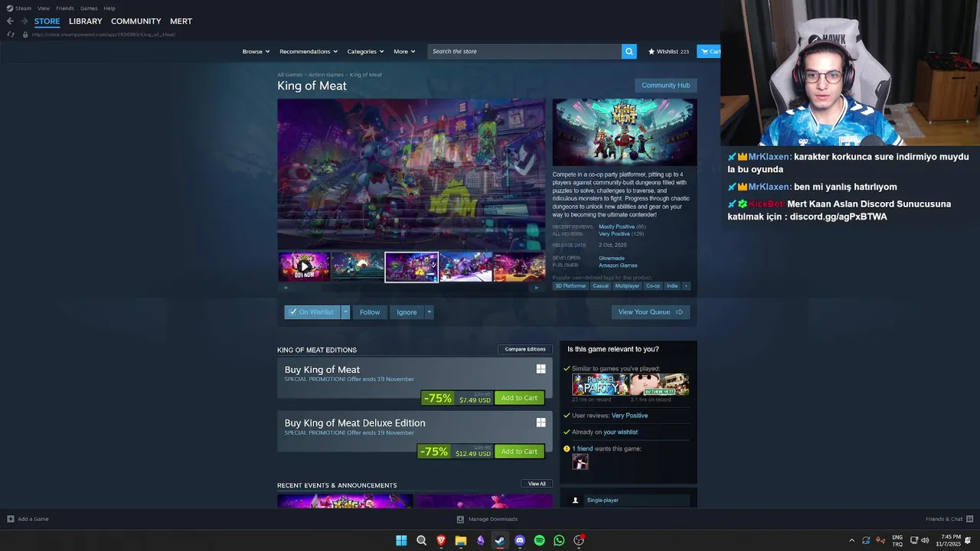Open the Help menu
The image size is (980, 551).
pyautogui.click(x=109, y=8)
